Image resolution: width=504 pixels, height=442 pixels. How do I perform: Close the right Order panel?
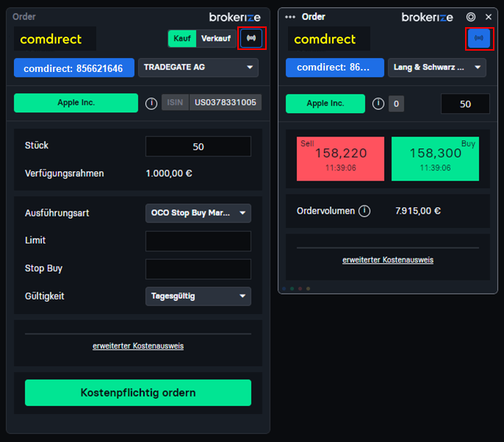[x=489, y=17]
